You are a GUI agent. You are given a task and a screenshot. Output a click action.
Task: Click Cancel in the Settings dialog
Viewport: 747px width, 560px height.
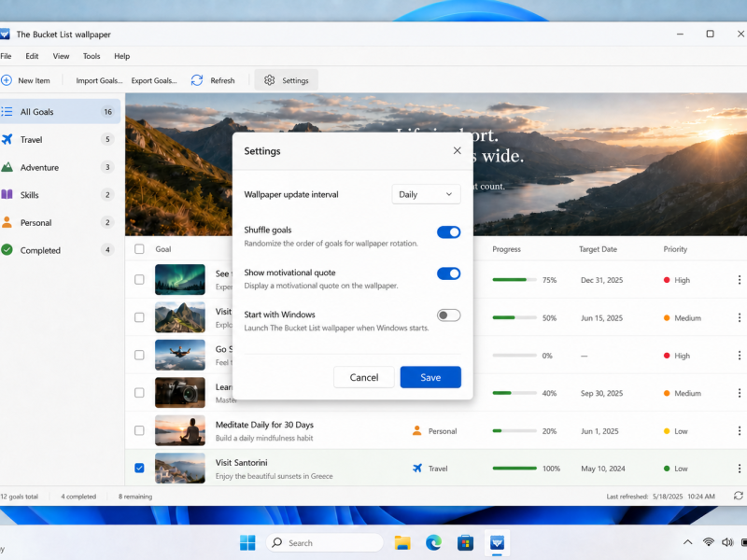pyautogui.click(x=364, y=377)
